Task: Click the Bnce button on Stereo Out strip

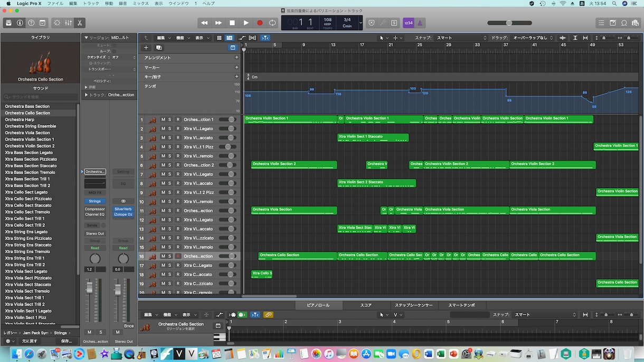Action: (128, 326)
